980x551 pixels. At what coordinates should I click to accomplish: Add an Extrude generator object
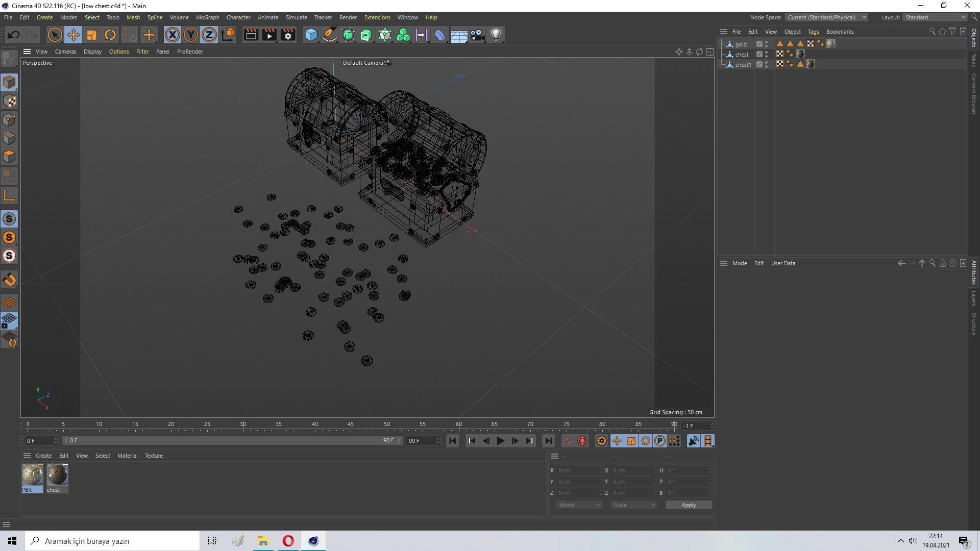[x=366, y=35]
